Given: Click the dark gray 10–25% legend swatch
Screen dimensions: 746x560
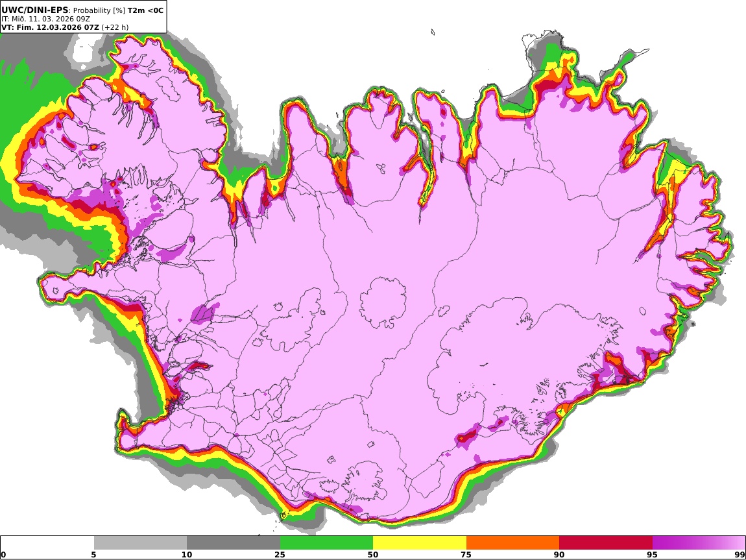Looking at the screenshot, I should [234, 543].
